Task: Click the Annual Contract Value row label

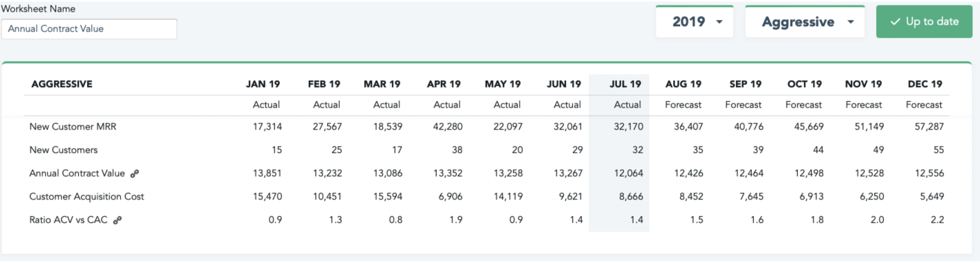Action: point(77,174)
